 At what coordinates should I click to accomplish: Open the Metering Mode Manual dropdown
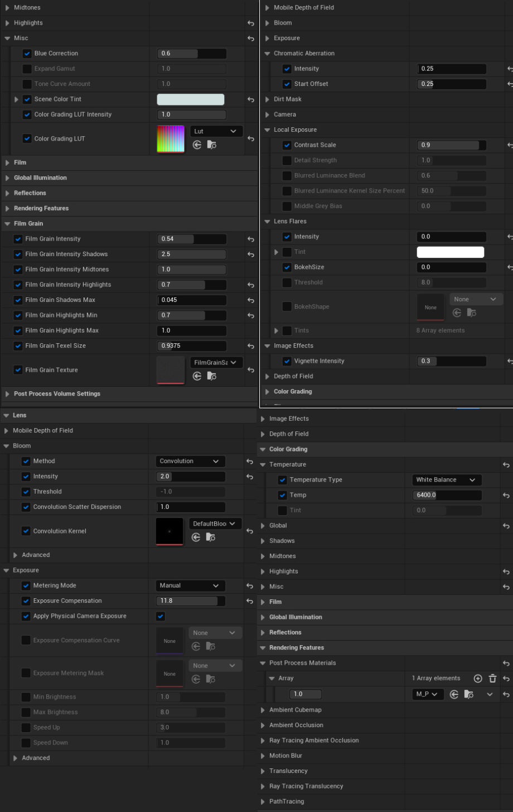pyautogui.click(x=190, y=586)
